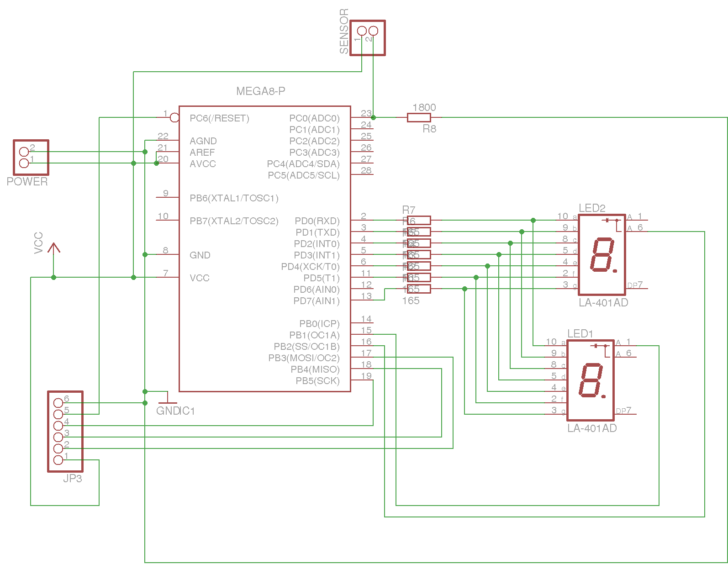
Task: Click the POWER label text
Action: tap(27, 181)
